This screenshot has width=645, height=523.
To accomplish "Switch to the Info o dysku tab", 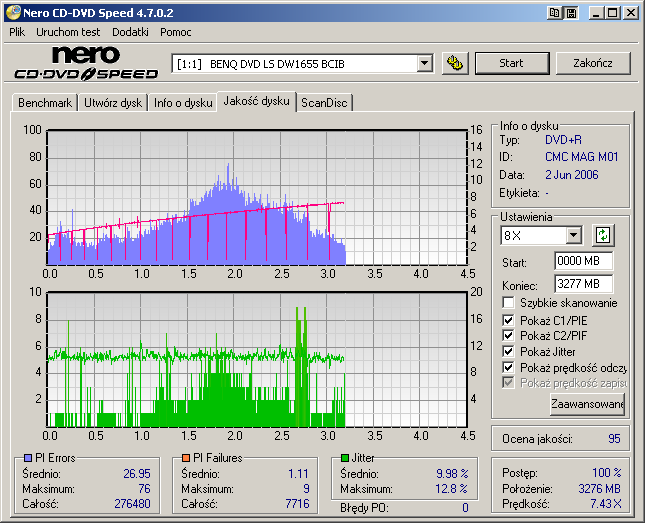I will [183, 103].
